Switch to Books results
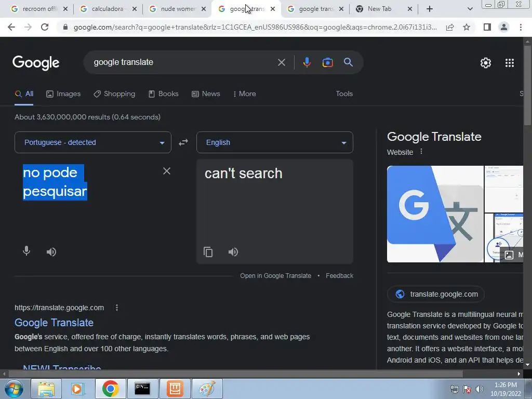The image size is (532, 399). [164, 94]
